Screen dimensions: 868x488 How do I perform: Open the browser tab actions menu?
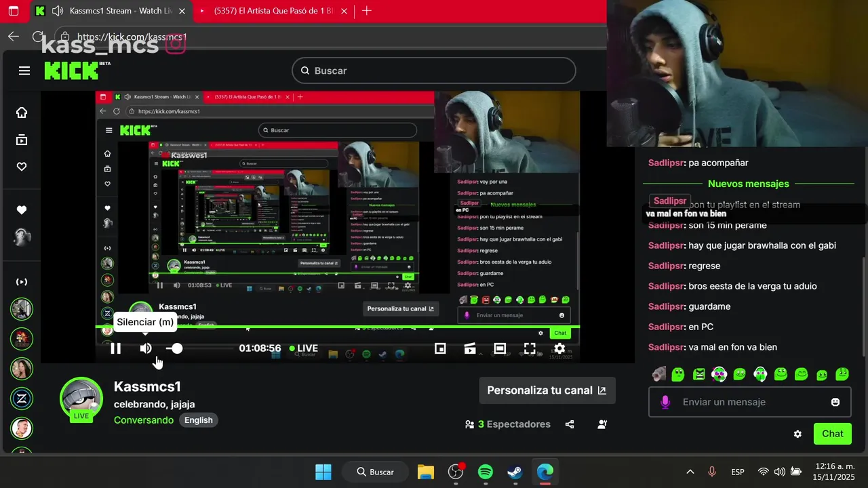(x=14, y=11)
